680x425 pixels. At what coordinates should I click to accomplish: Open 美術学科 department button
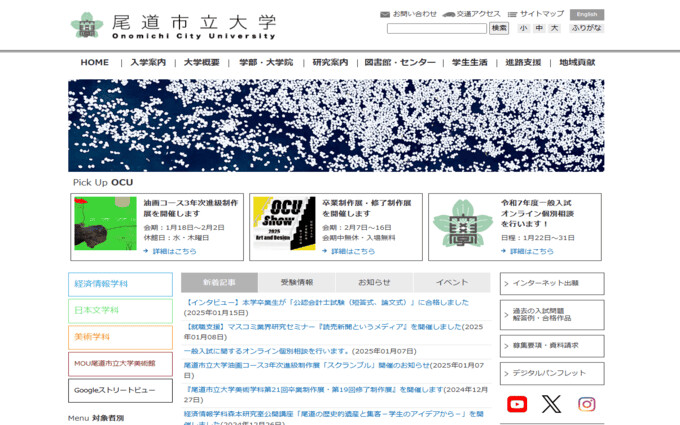120,337
